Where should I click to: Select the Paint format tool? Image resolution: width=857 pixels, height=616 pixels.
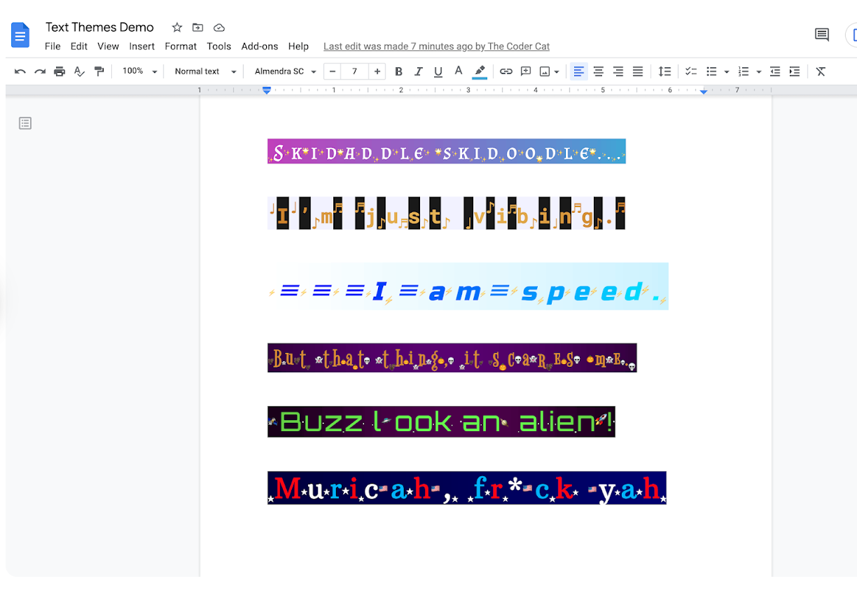[99, 71]
